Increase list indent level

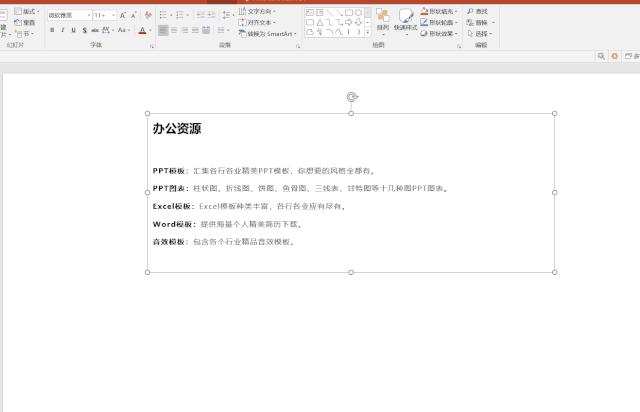click(211, 16)
